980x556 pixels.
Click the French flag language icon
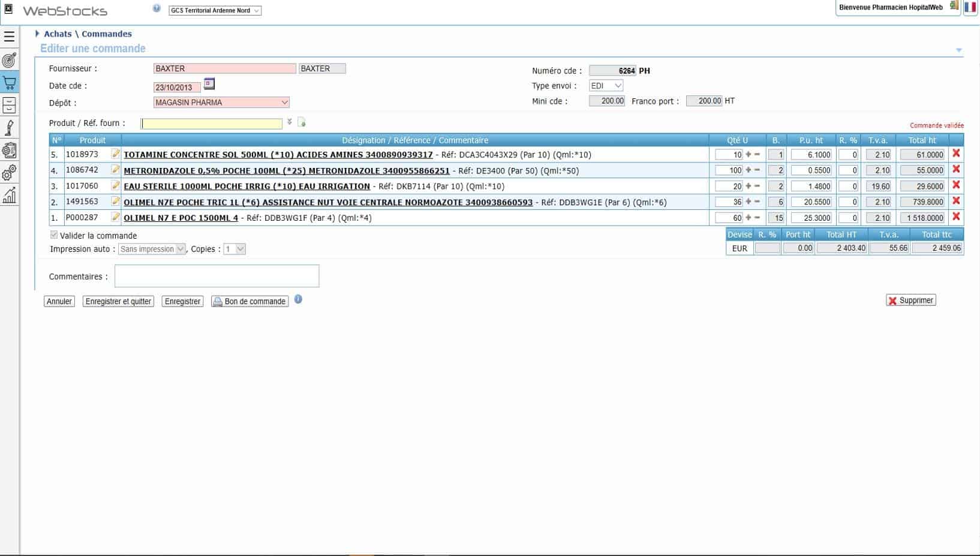point(970,7)
